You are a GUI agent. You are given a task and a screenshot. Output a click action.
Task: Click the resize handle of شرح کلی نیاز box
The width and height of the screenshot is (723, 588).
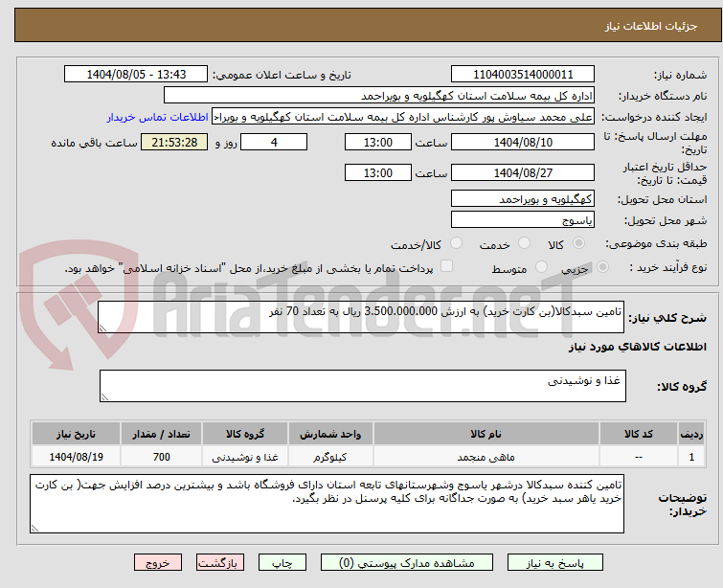[102, 328]
